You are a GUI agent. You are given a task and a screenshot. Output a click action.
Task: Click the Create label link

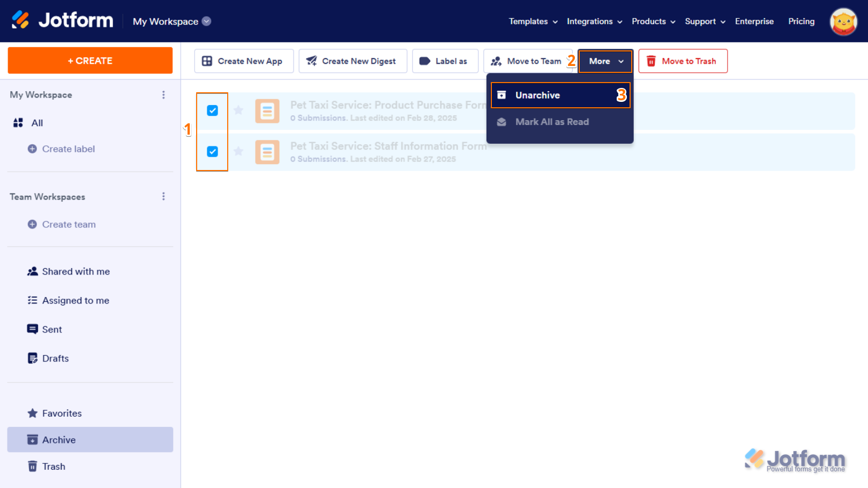pos(69,149)
